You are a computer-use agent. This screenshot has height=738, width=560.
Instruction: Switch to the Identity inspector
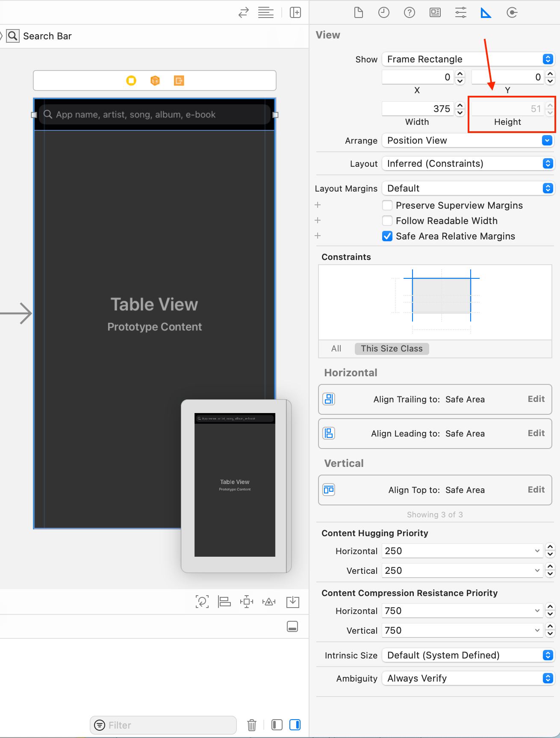pos(435,13)
